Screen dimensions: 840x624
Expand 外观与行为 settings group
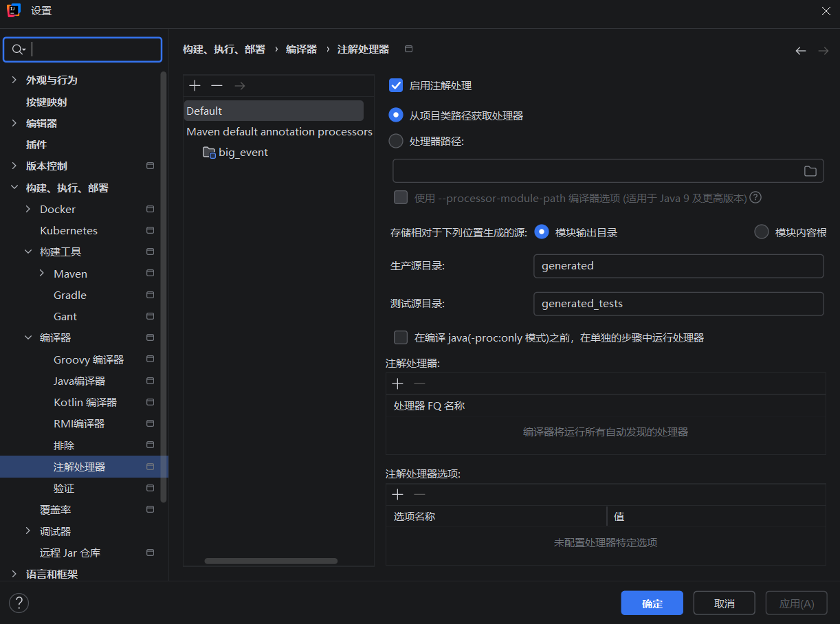pos(14,80)
